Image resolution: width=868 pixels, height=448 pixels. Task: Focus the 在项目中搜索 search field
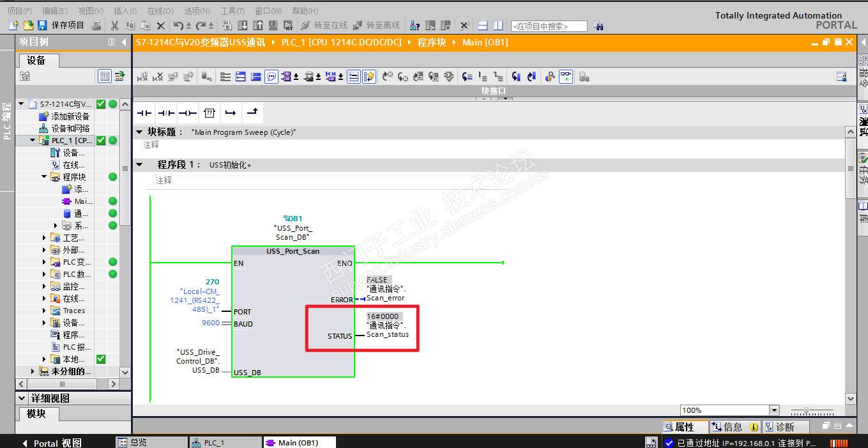pyautogui.click(x=549, y=26)
